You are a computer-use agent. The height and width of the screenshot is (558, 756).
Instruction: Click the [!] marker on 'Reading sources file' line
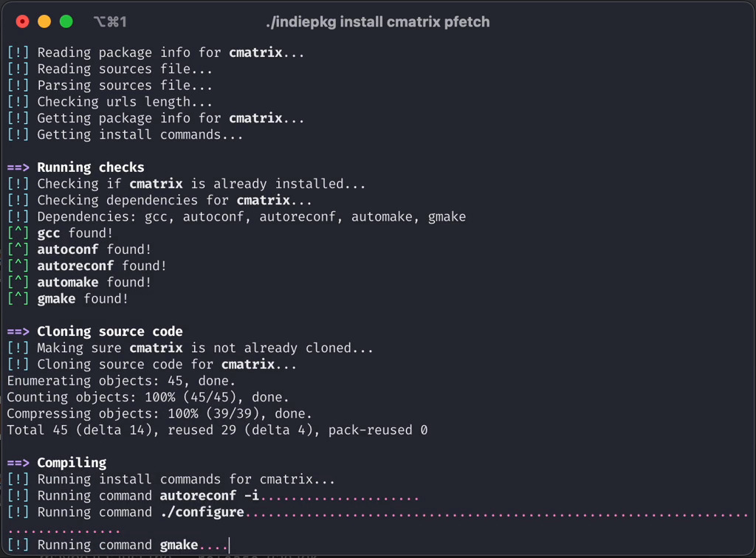(18, 69)
